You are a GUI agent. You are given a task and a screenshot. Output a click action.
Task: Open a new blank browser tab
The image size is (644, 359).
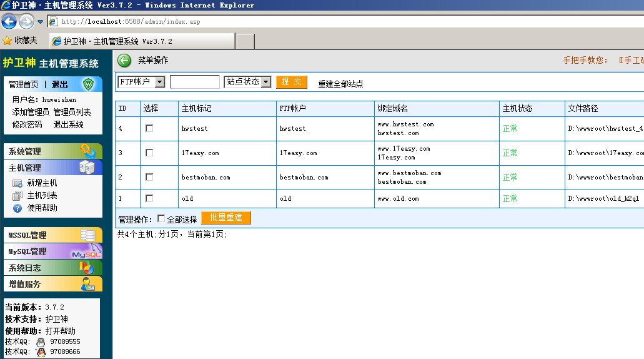click(245, 41)
